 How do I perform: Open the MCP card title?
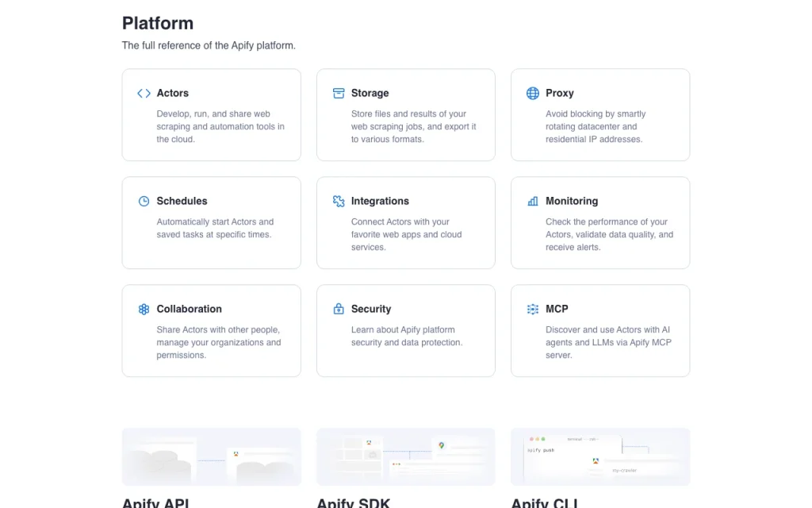[x=557, y=309]
